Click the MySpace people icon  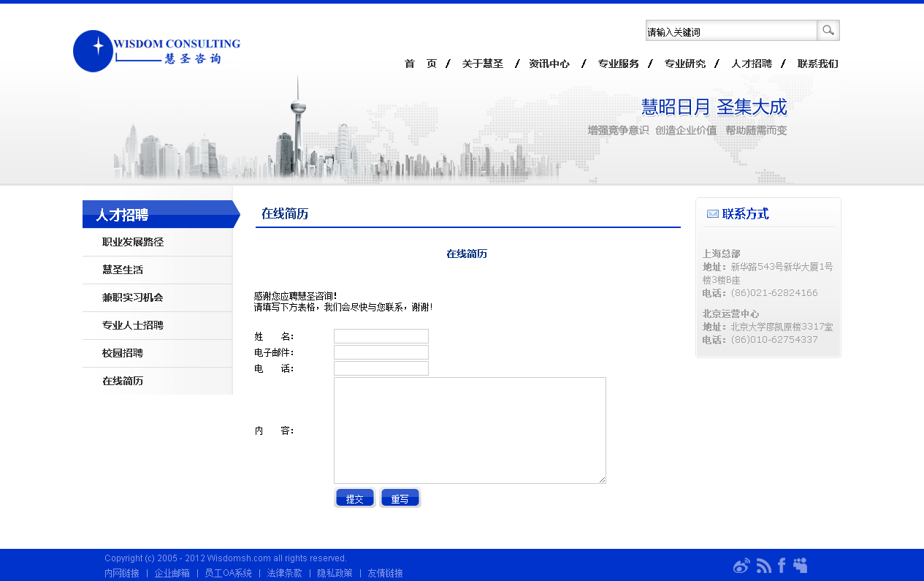(x=801, y=566)
